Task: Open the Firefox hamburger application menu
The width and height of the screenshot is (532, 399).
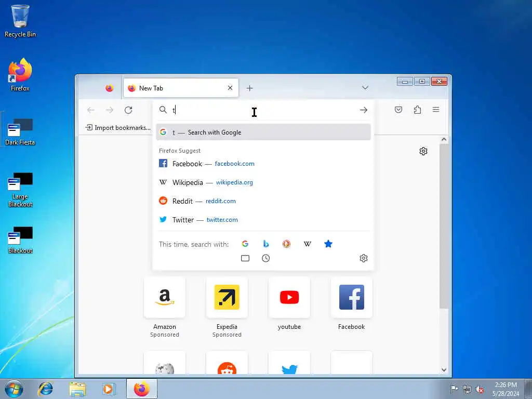Action: pyautogui.click(x=436, y=110)
